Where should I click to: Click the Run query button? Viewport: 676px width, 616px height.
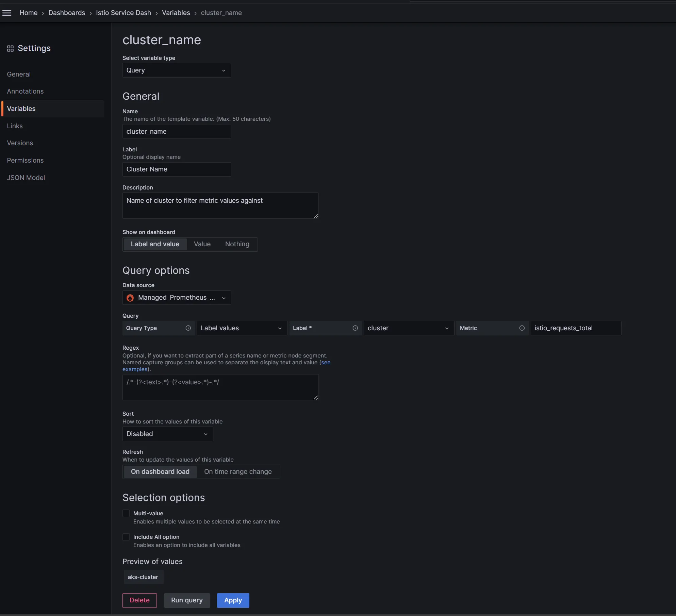pyautogui.click(x=186, y=600)
